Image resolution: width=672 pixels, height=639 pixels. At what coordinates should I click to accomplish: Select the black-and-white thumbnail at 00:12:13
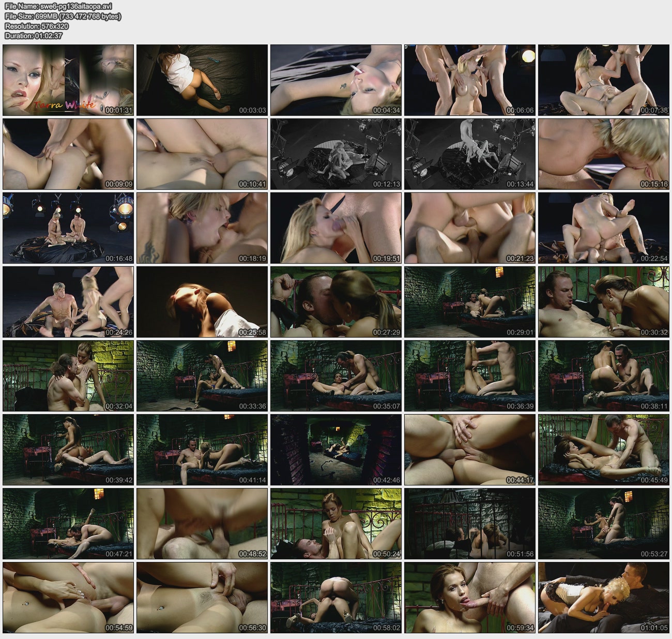pyautogui.click(x=335, y=154)
